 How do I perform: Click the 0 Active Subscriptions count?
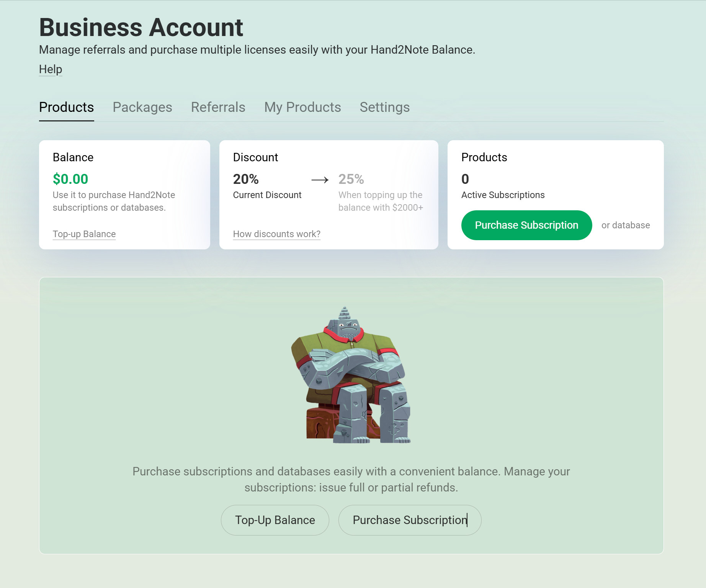click(x=465, y=179)
